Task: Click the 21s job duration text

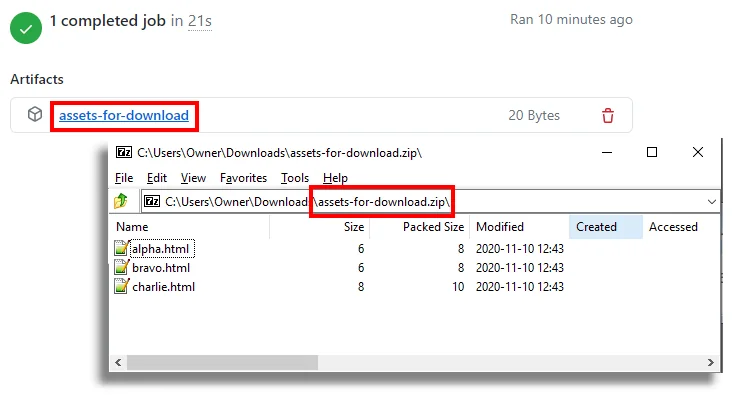Action: click(x=200, y=21)
